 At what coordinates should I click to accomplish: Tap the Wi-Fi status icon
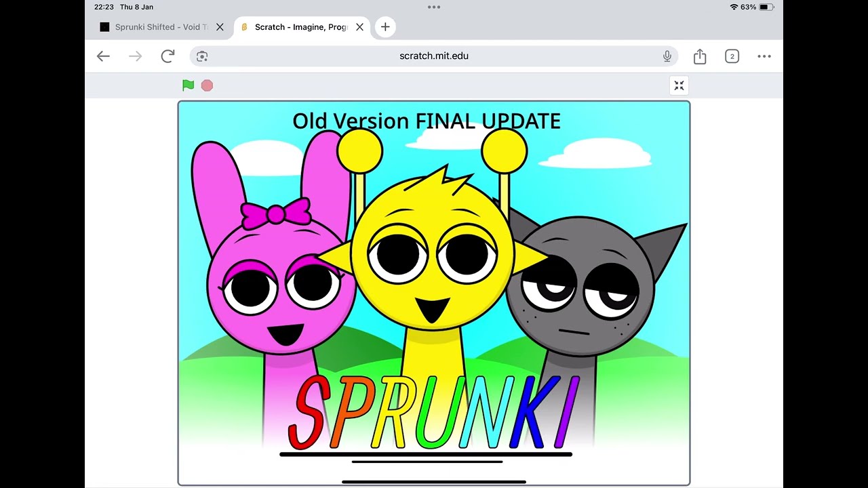[734, 7]
